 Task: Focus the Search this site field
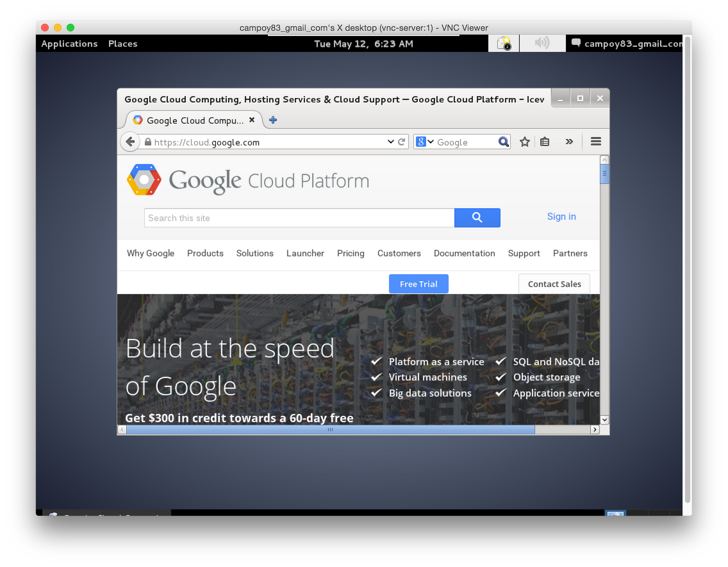(299, 218)
